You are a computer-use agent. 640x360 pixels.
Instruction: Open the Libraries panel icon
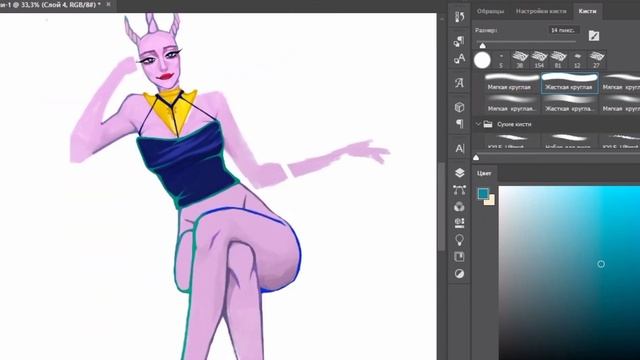(459, 257)
